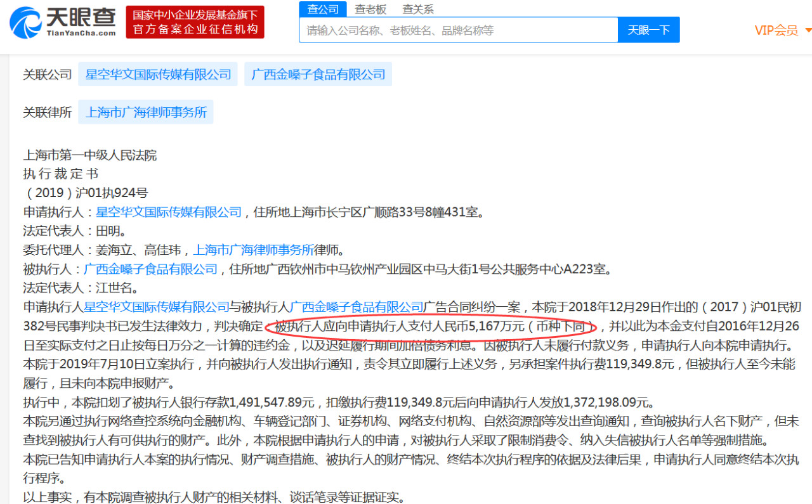This screenshot has height=504, width=812.
Task: Click the 天眼一下 search button
Action: [x=649, y=30]
